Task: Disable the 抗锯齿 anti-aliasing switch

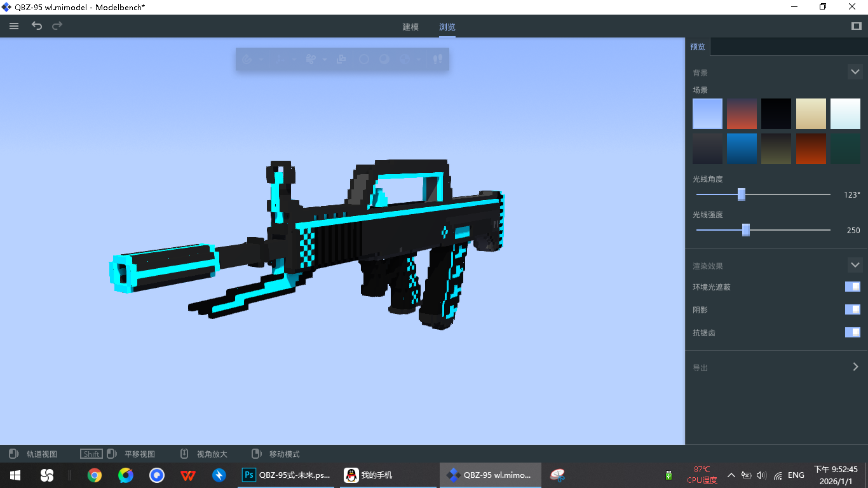Action: (852, 332)
